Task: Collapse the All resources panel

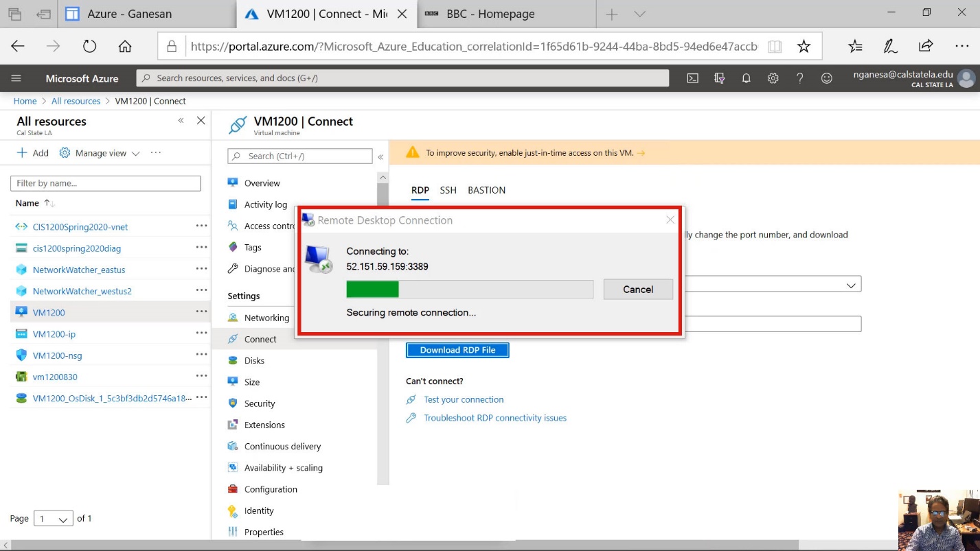Action: coord(181,121)
